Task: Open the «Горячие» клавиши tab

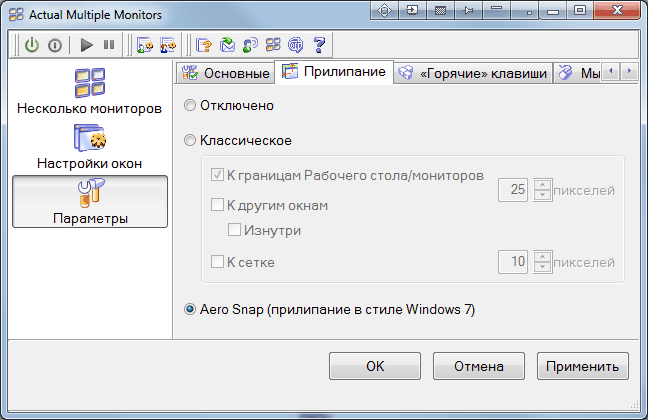Action: 473,73
